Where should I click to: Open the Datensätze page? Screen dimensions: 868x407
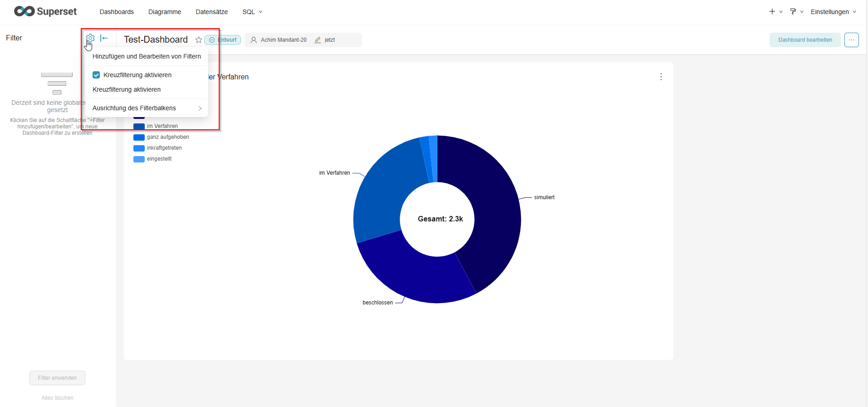(211, 12)
